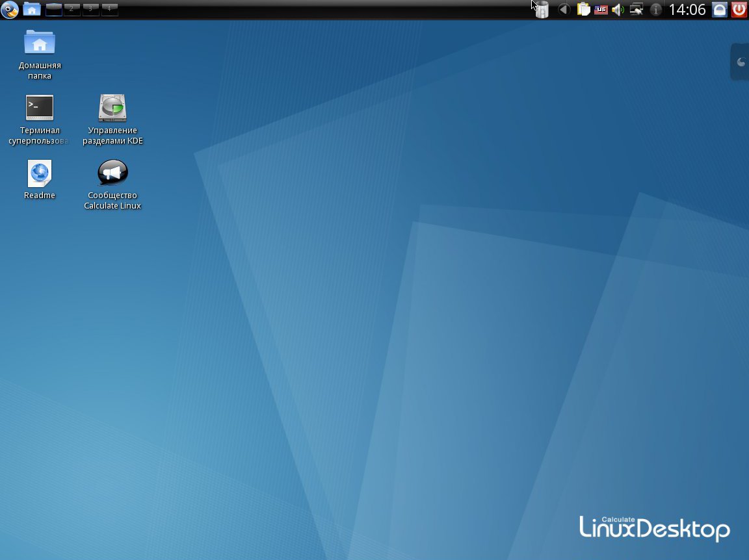This screenshot has width=749, height=560.
Task: Open the trash can in the panel
Action: 542,10
